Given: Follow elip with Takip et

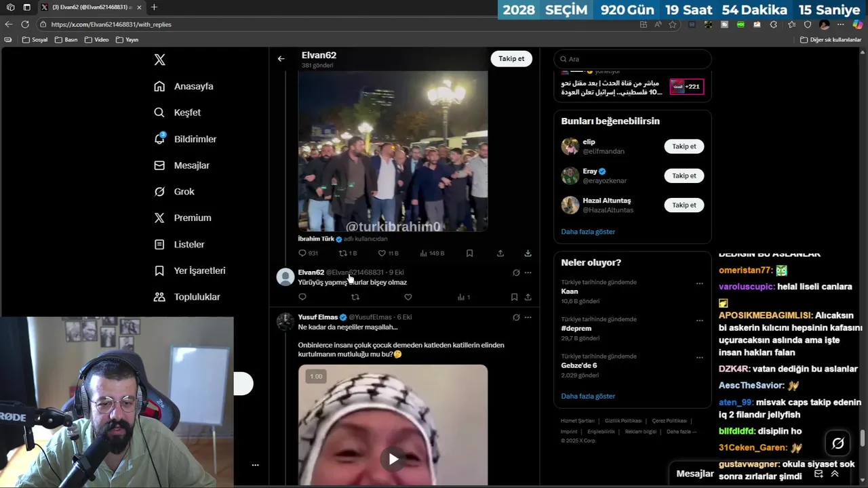Looking at the screenshot, I should coord(684,146).
